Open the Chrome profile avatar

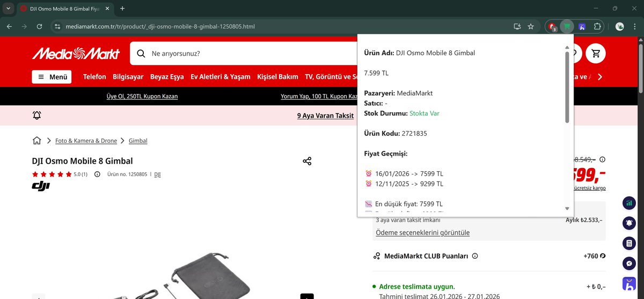[x=620, y=26]
